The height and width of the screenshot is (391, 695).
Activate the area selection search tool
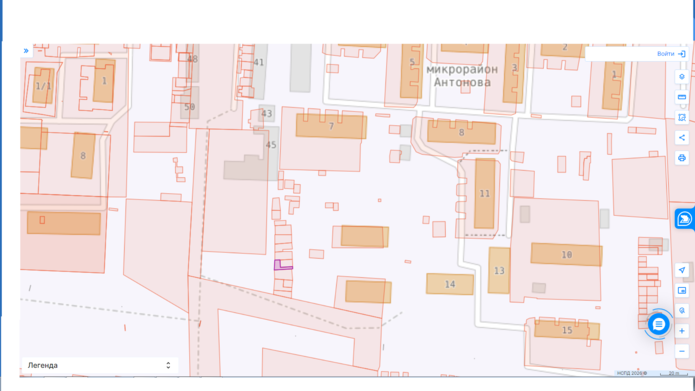pos(682,117)
